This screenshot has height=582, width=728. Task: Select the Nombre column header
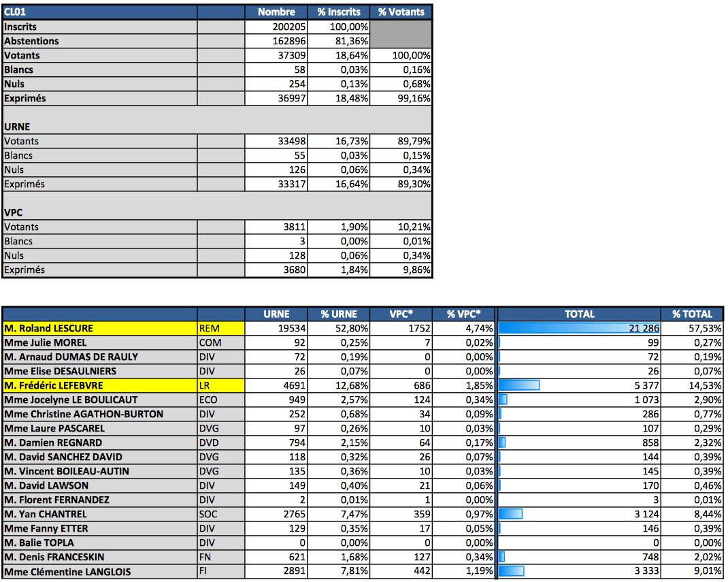[x=276, y=12]
